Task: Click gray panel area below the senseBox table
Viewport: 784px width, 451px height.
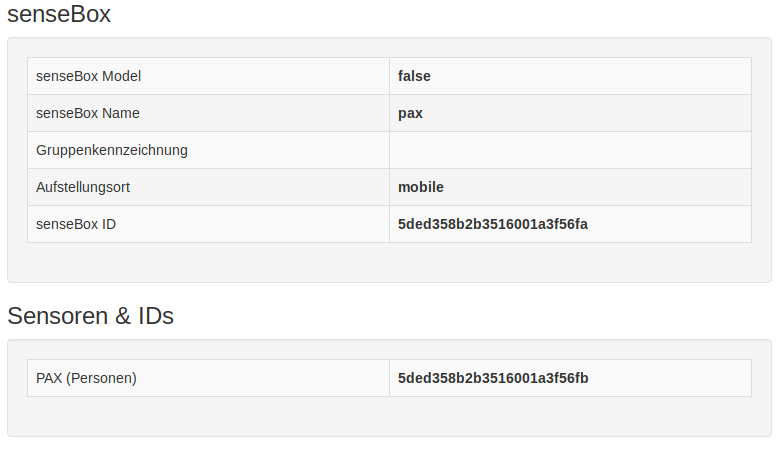Action: pyautogui.click(x=389, y=262)
